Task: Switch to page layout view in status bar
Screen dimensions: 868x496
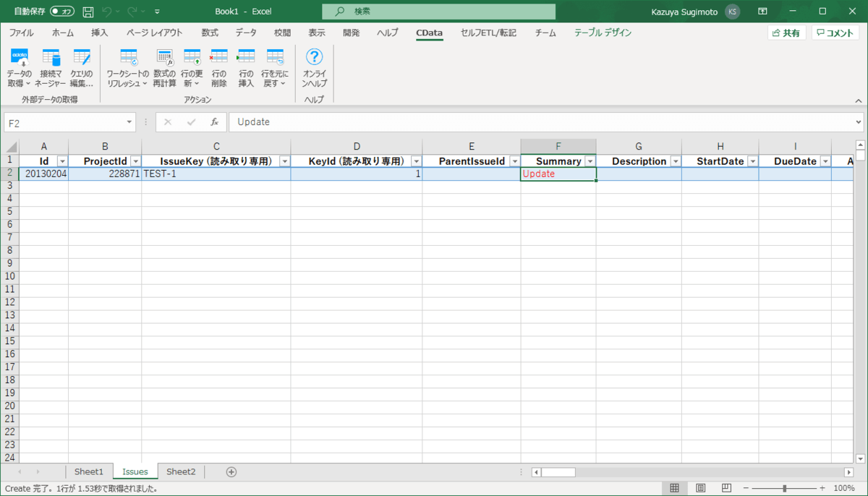Action: pos(700,488)
